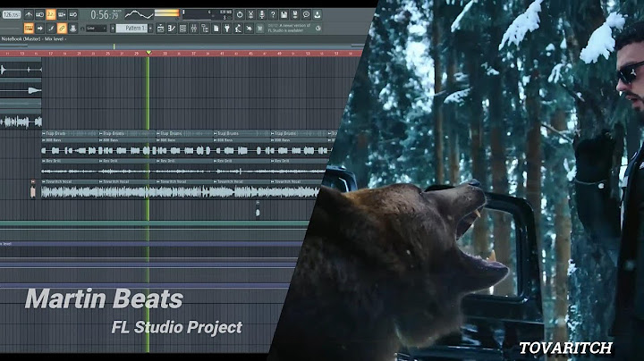Click the tempo display reading 126.705
This screenshot has height=361, width=644.
tap(12, 15)
